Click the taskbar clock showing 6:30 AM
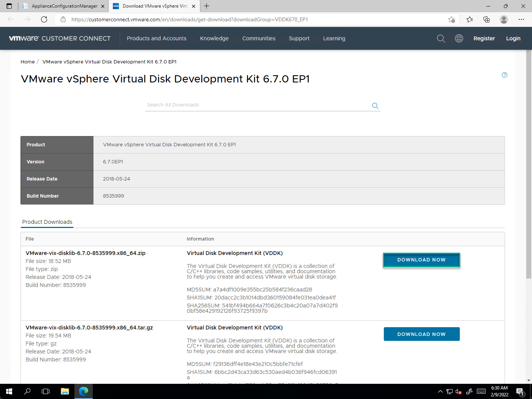The height and width of the screenshot is (399, 532). [499, 391]
